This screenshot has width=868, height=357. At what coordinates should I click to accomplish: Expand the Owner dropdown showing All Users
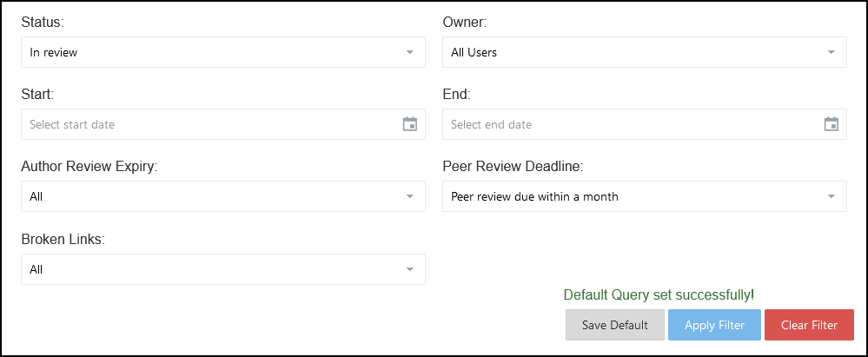click(634, 52)
